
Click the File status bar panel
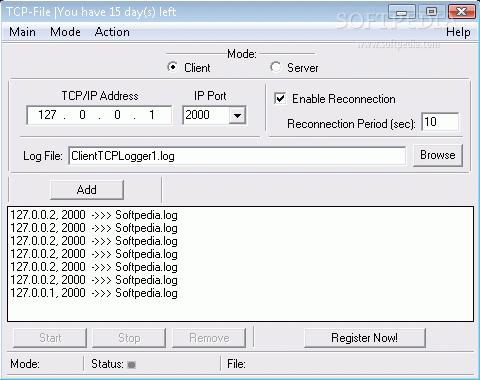(348, 364)
